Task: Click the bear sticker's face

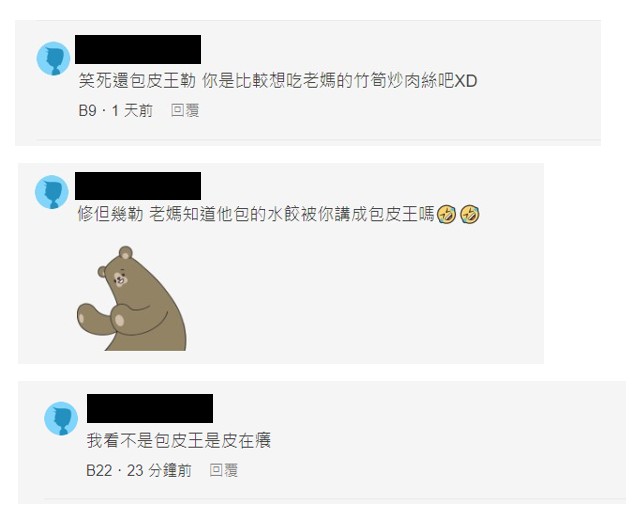Action: (x=120, y=278)
